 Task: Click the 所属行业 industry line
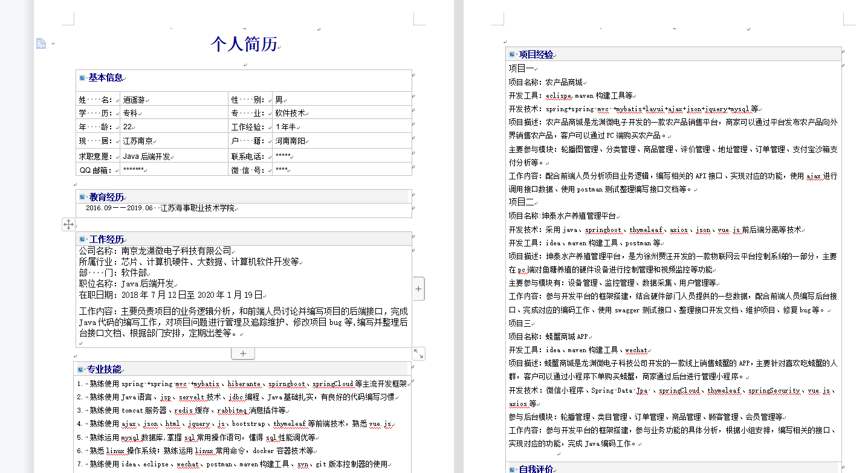(189, 262)
